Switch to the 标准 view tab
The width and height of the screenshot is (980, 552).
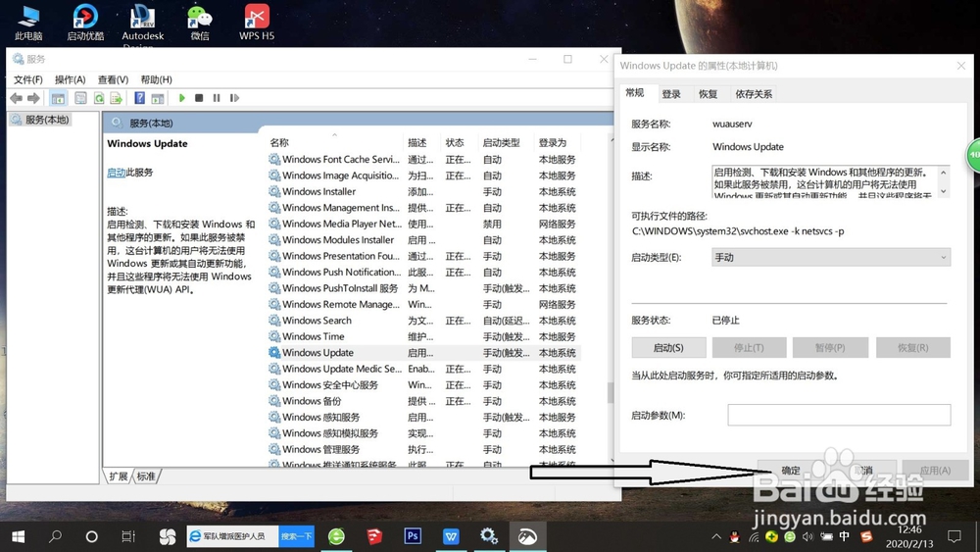click(146, 477)
